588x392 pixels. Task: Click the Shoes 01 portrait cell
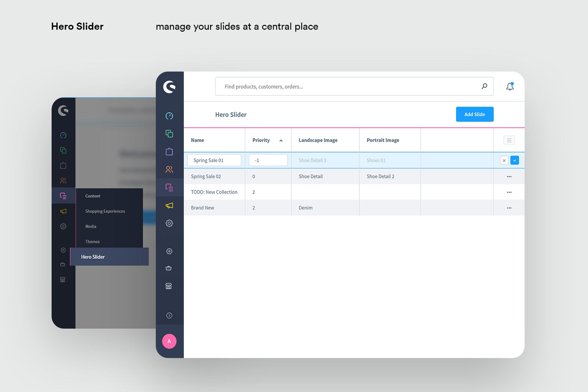pos(376,160)
